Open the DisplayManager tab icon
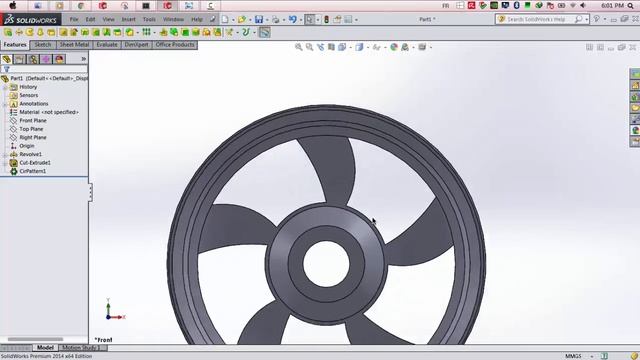 (x=59, y=59)
